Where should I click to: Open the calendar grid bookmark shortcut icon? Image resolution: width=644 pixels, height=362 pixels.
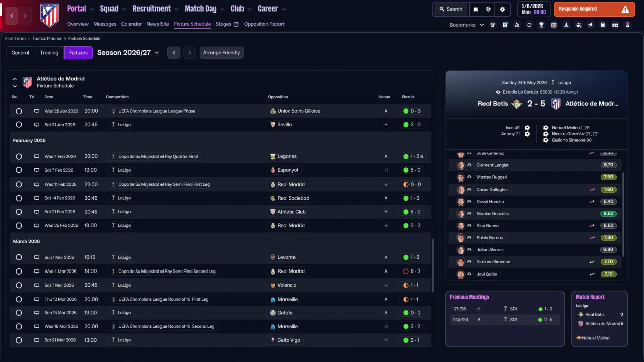pos(554,25)
